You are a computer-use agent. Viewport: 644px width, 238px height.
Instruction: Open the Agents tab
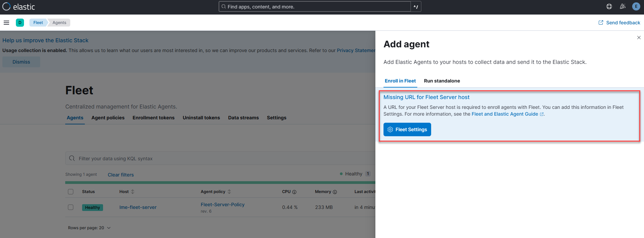click(x=75, y=118)
